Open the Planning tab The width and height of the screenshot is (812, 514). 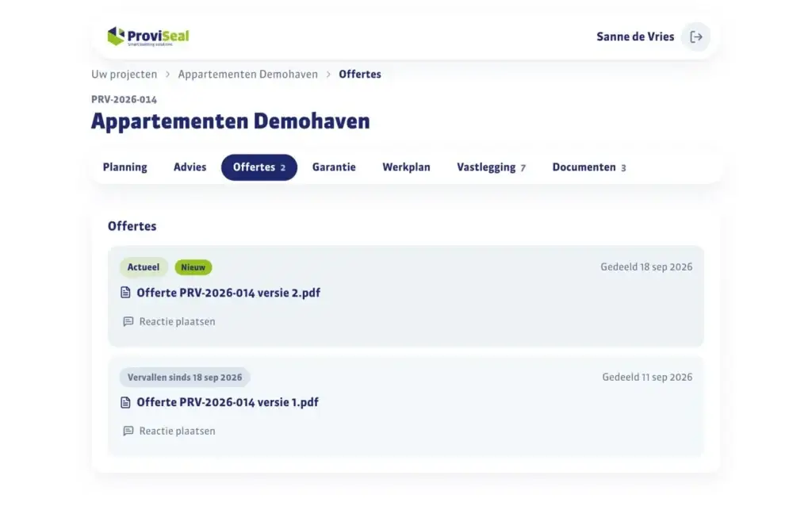coord(124,167)
